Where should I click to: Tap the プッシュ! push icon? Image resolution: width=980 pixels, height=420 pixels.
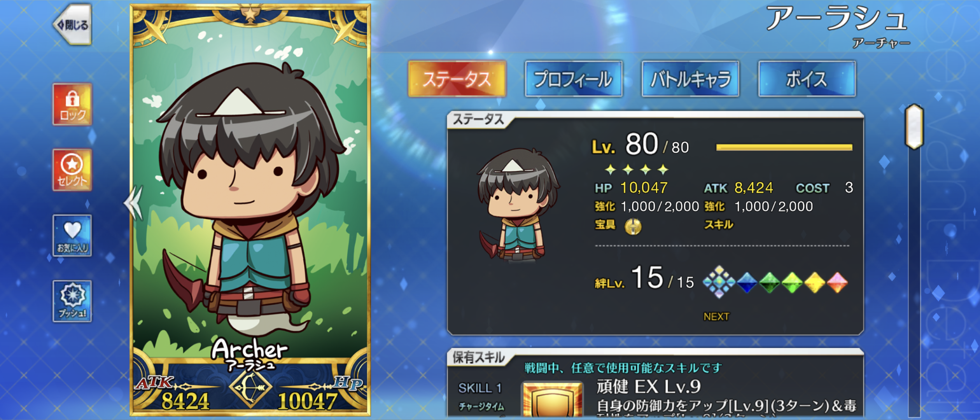click(72, 301)
